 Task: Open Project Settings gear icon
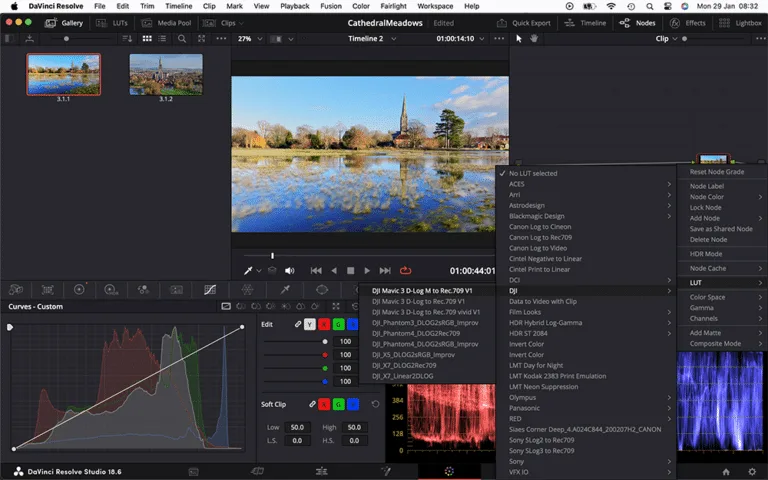752,472
